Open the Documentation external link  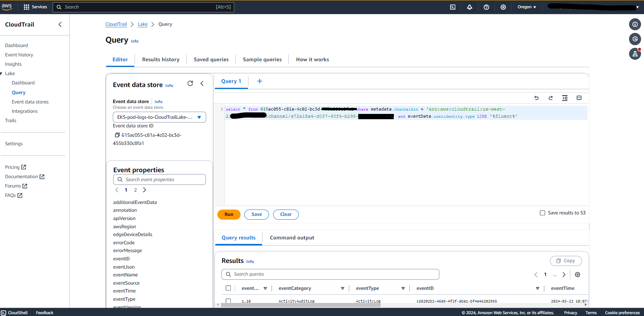[25, 177]
